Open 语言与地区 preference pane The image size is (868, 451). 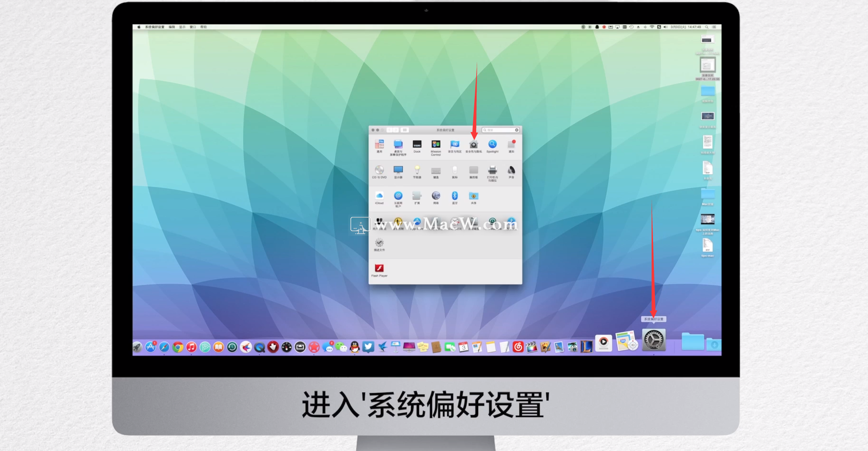(x=455, y=146)
